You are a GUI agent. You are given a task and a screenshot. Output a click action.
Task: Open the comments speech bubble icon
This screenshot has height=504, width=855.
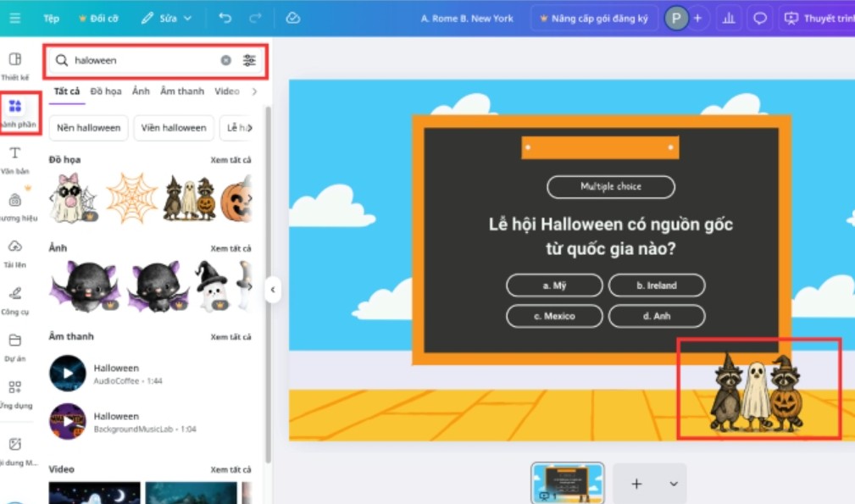pos(760,18)
